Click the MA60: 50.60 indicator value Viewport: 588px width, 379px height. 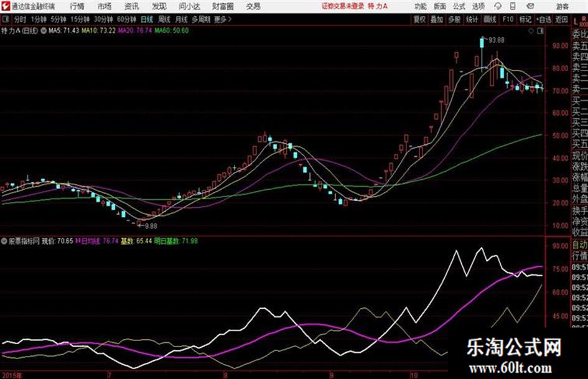coord(171,30)
